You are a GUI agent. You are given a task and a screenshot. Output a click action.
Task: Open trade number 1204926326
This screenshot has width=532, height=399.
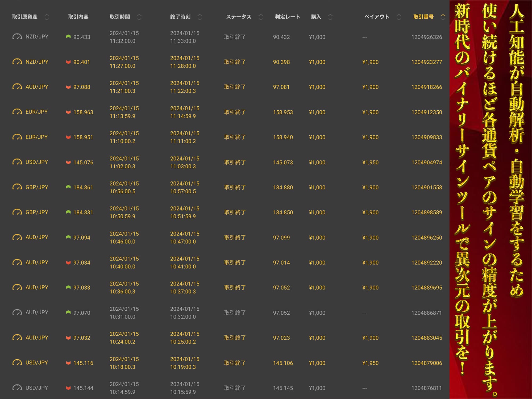point(426,37)
